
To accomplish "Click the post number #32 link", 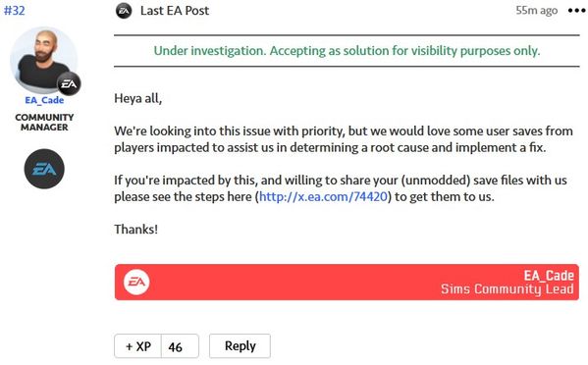I will point(15,11).
